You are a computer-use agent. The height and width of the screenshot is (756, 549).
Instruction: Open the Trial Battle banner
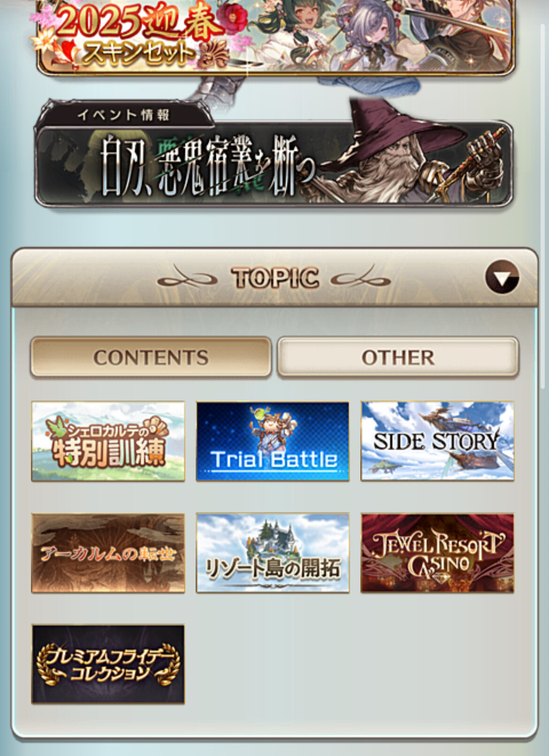point(273,441)
